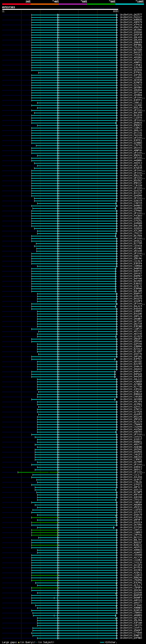Select label UniRef100_B2W1I2
146x644 pixels.
pos(131,545)
